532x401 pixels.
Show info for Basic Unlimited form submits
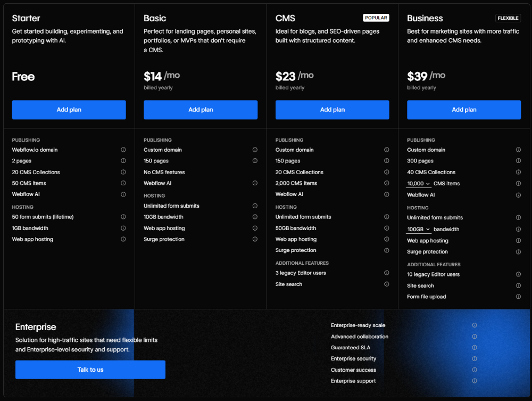tap(255, 206)
